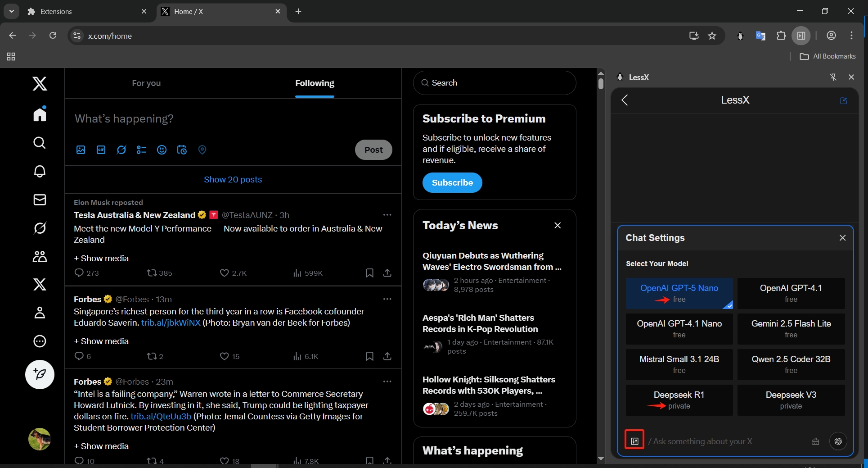Switch to For you tab

tap(146, 83)
